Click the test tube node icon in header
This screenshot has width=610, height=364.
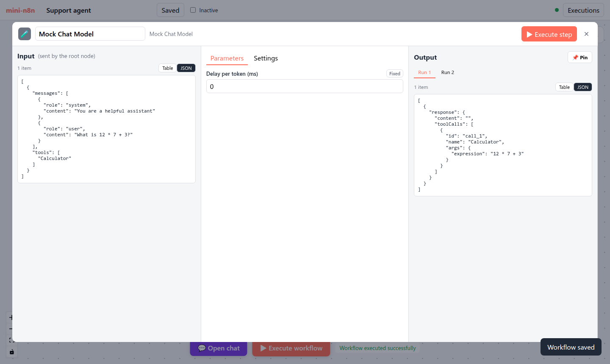pos(25,34)
